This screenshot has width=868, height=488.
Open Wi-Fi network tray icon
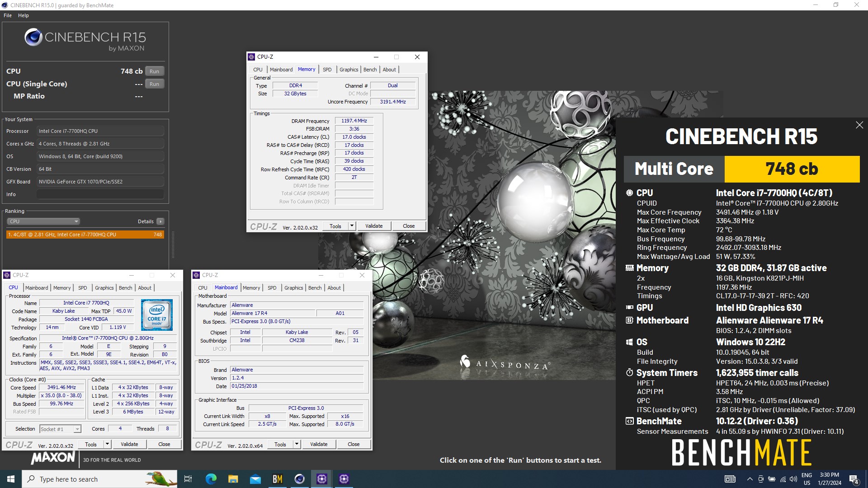click(783, 479)
